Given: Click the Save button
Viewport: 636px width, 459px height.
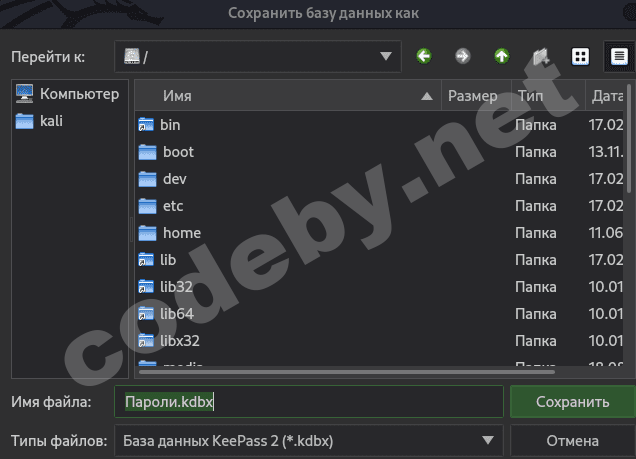Looking at the screenshot, I should (572, 402).
